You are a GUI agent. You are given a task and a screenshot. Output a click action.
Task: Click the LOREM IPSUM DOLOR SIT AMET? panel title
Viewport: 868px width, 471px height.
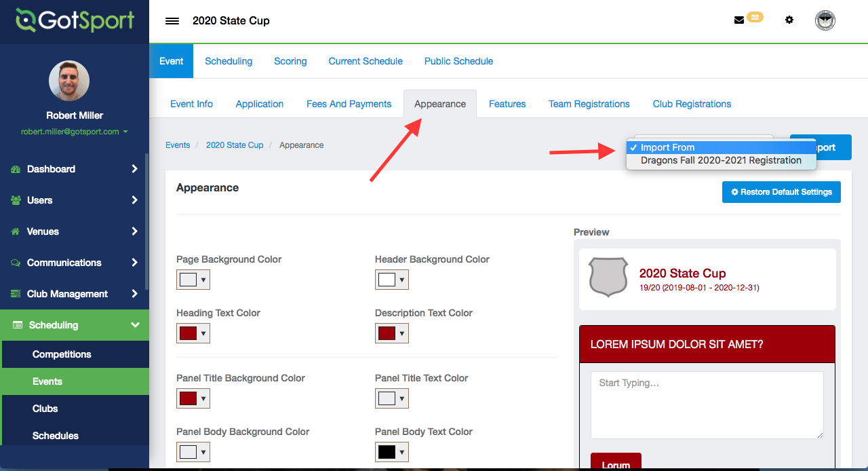[677, 344]
